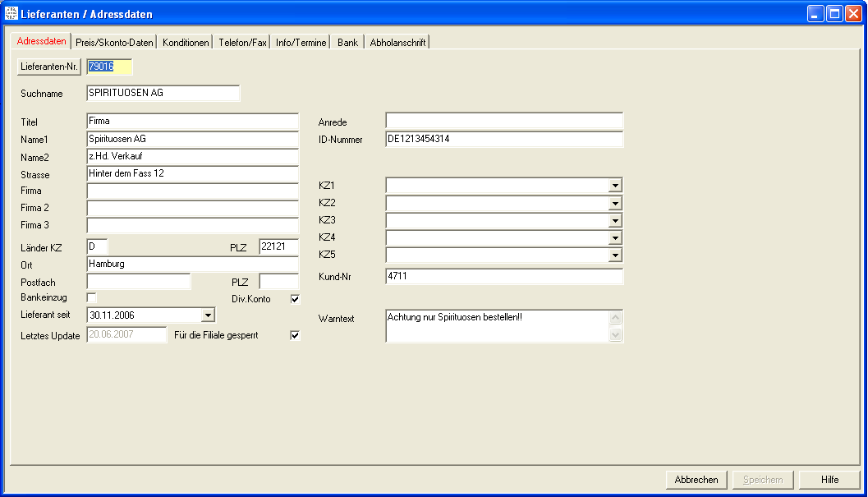The image size is (868, 497).
Task: Toggle Für die Filiale gesperrt checkbox
Action: point(295,335)
